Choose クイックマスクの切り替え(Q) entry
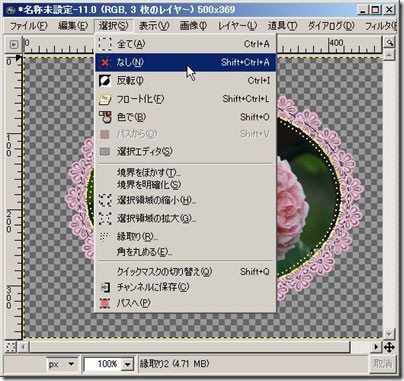The height and width of the screenshot is (381, 404). pyautogui.click(x=186, y=272)
